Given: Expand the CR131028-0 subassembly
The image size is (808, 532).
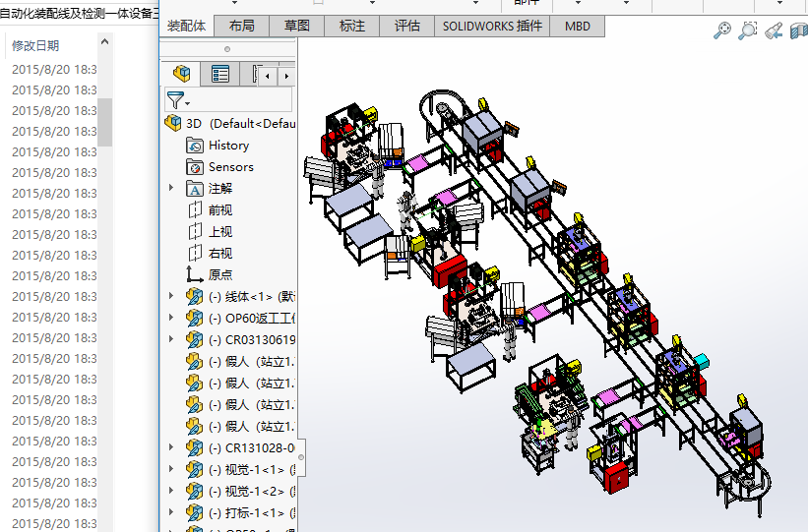Looking at the screenshot, I should pos(171,447).
